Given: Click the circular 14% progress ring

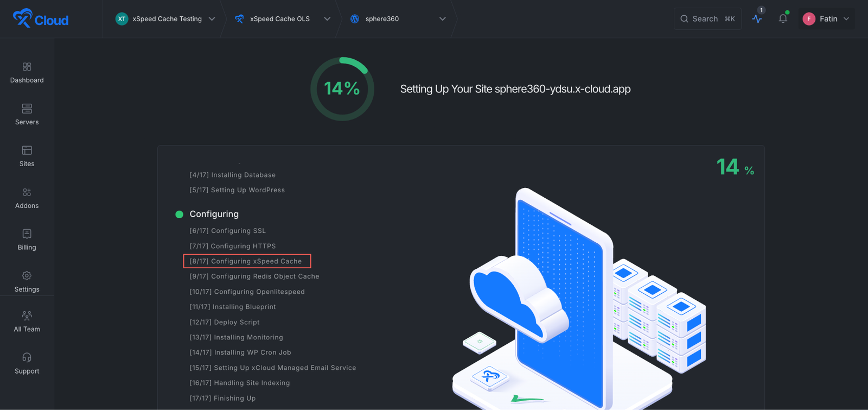Looking at the screenshot, I should click(x=342, y=89).
